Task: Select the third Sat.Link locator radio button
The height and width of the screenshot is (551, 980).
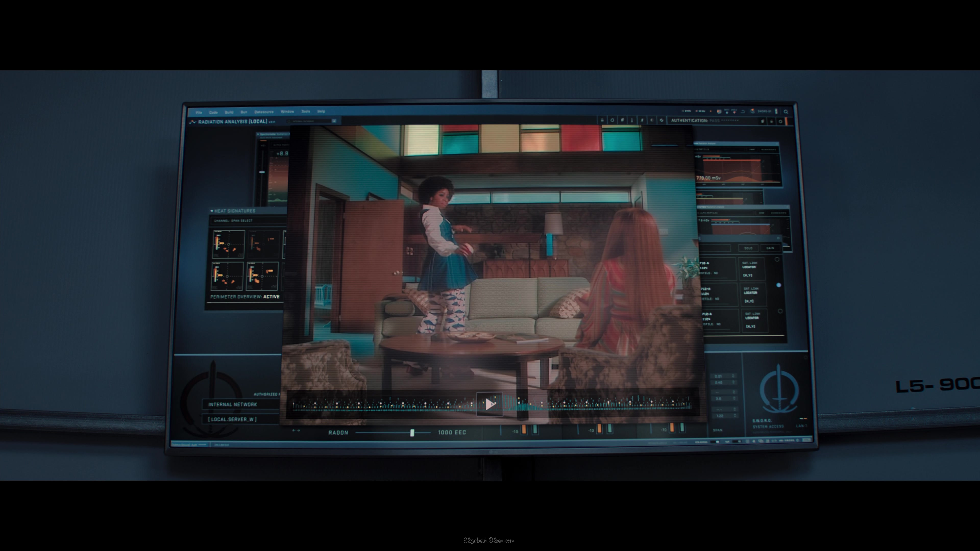Action: click(x=780, y=311)
